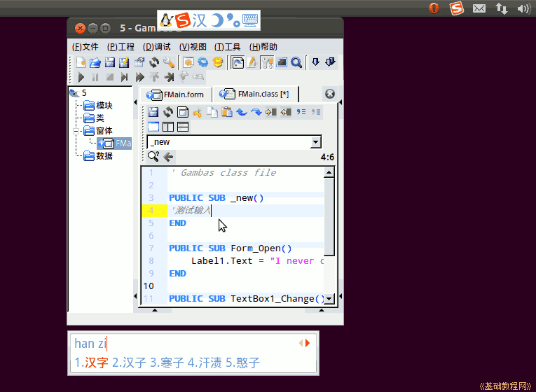536x392 pixels.
Task: Click the code editor scrollbar up arrow
Action: click(329, 172)
